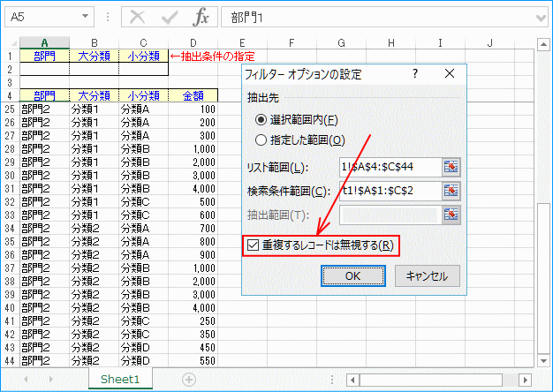Click the insert function fx icon
Image resolution: width=553 pixels, height=392 pixels.
(x=201, y=17)
